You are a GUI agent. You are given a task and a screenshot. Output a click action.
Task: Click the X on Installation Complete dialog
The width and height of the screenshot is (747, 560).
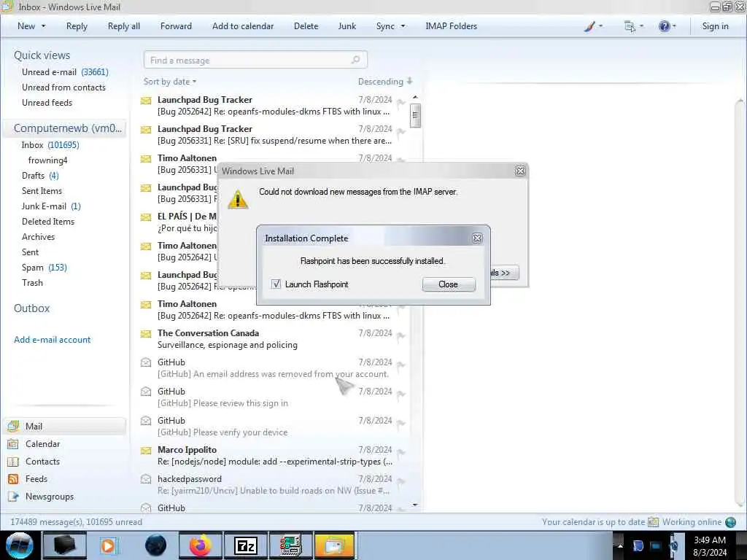(x=477, y=238)
